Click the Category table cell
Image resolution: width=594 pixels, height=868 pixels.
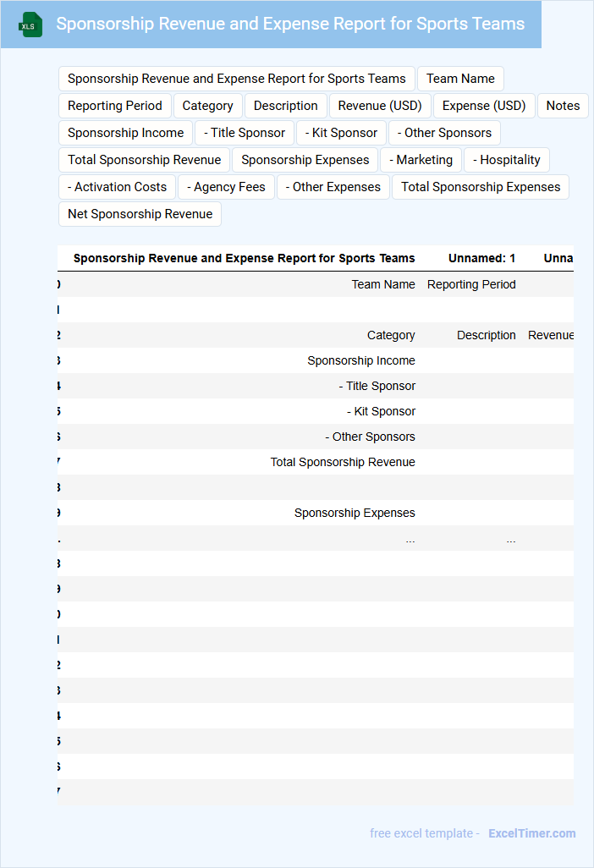(x=391, y=336)
